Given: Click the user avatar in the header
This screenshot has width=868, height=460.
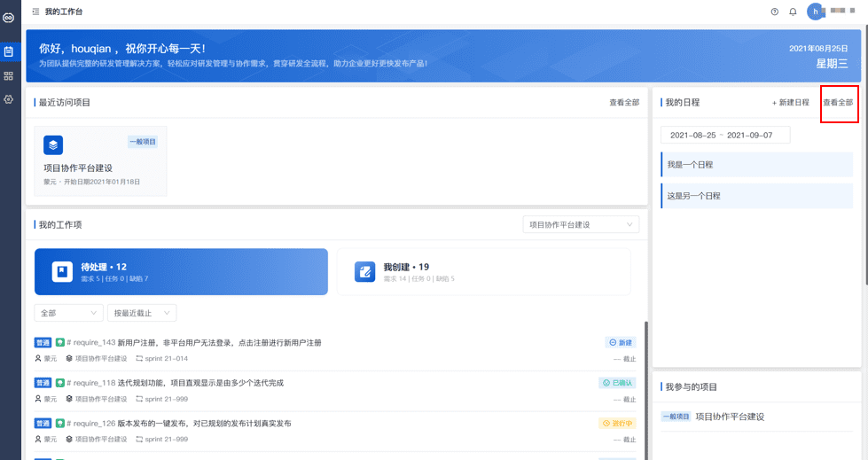Looking at the screenshot, I should tap(815, 12).
